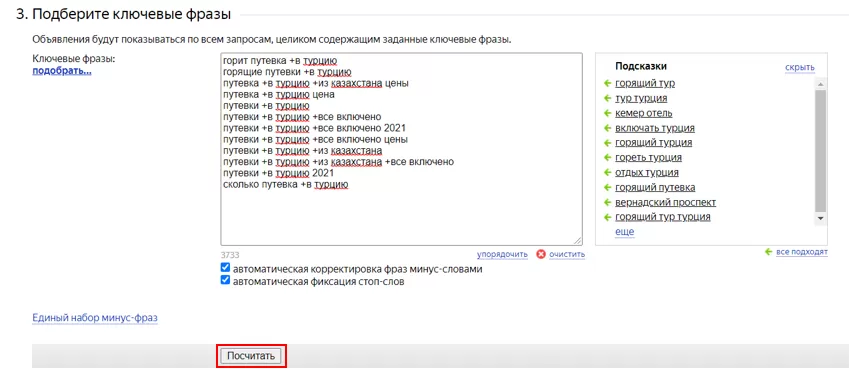The height and width of the screenshot is (374, 849).
Task: Add suggestion 'горящий тур турция'
Action: point(663,218)
